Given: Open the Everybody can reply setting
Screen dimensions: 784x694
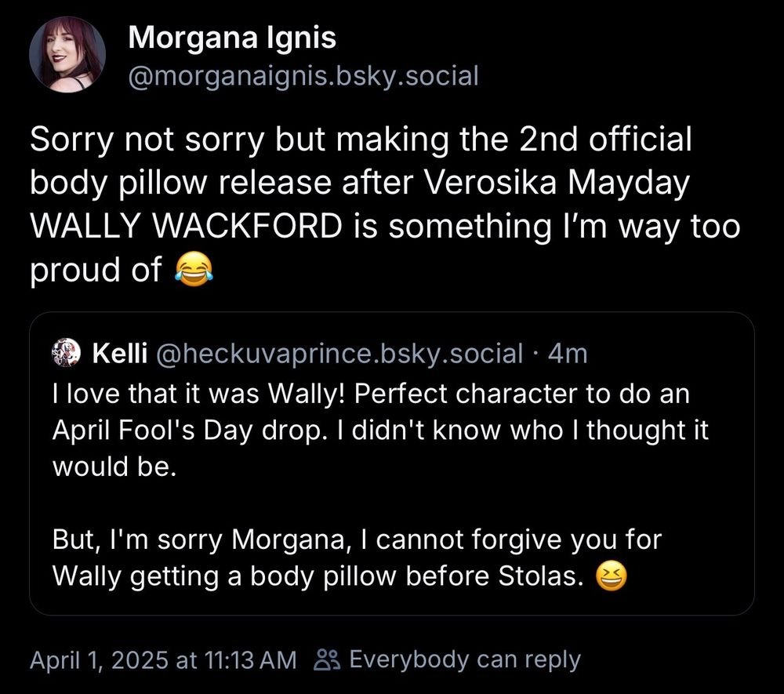Looking at the screenshot, I should [464, 659].
